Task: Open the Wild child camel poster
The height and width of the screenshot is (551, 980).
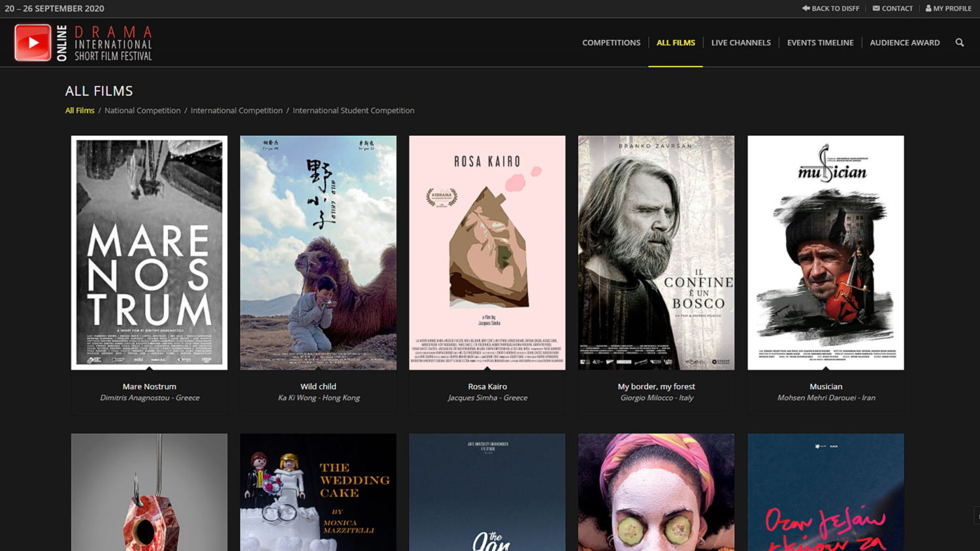Action: coord(318,253)
